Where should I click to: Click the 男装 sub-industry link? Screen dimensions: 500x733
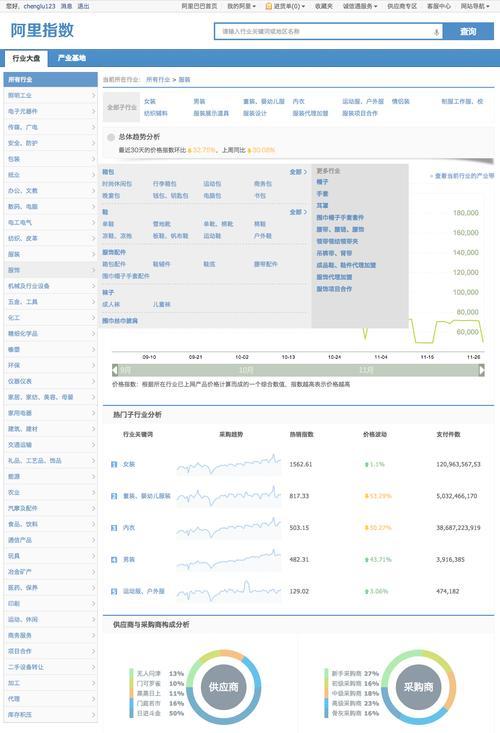point(200,101)
